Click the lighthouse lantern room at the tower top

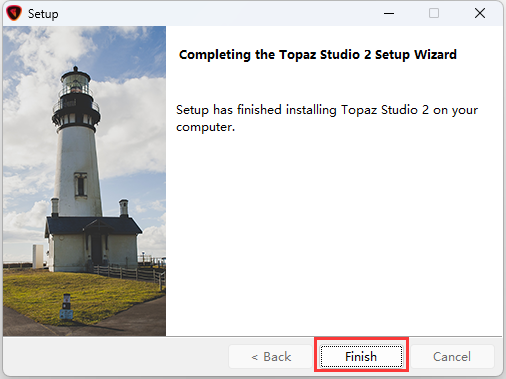(76, 83)
